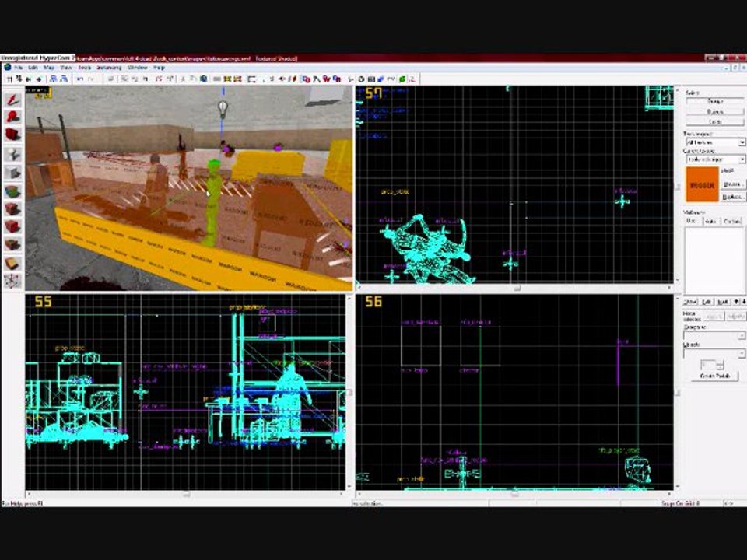Switch to the Cordon VisGroups tab
This screenshot has width=747, height=560.
(731, 221)
